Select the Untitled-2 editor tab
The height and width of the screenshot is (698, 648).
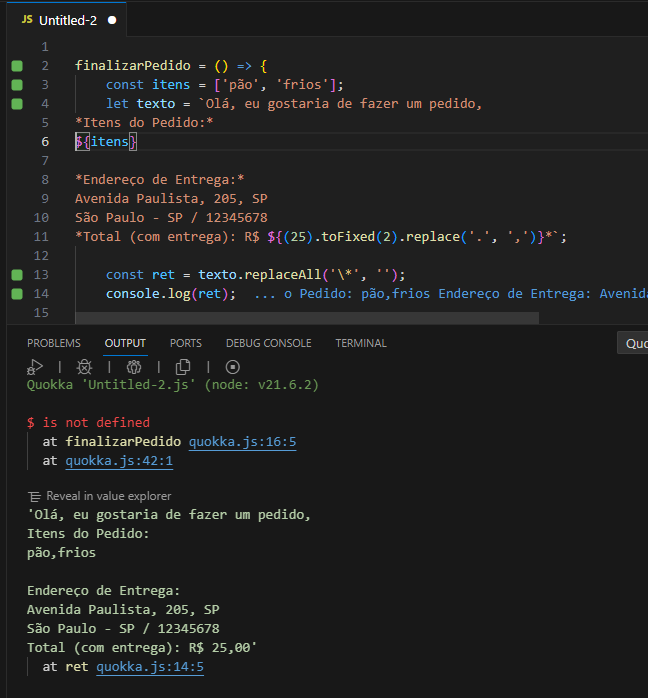tap(66, 20)
